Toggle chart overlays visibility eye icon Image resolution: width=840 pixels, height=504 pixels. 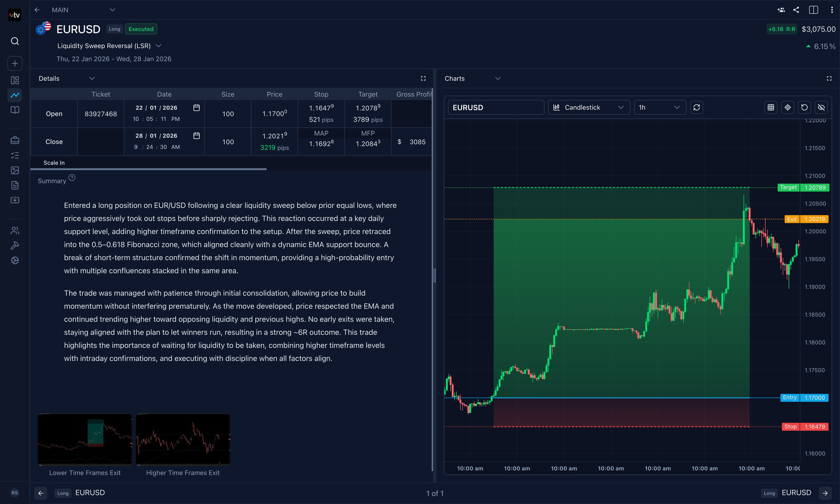[x=821, y=107]
